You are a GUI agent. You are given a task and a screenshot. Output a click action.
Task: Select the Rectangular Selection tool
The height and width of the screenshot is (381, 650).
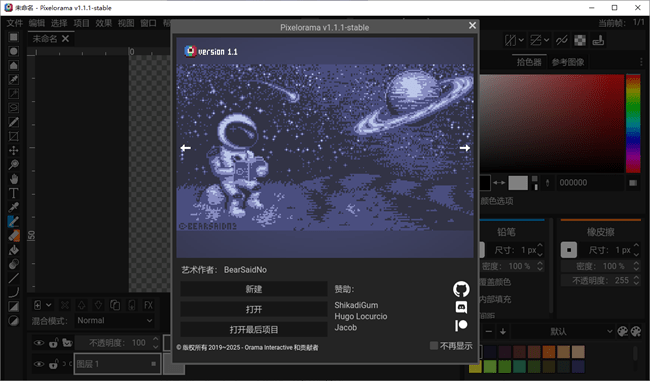point(13,37)
